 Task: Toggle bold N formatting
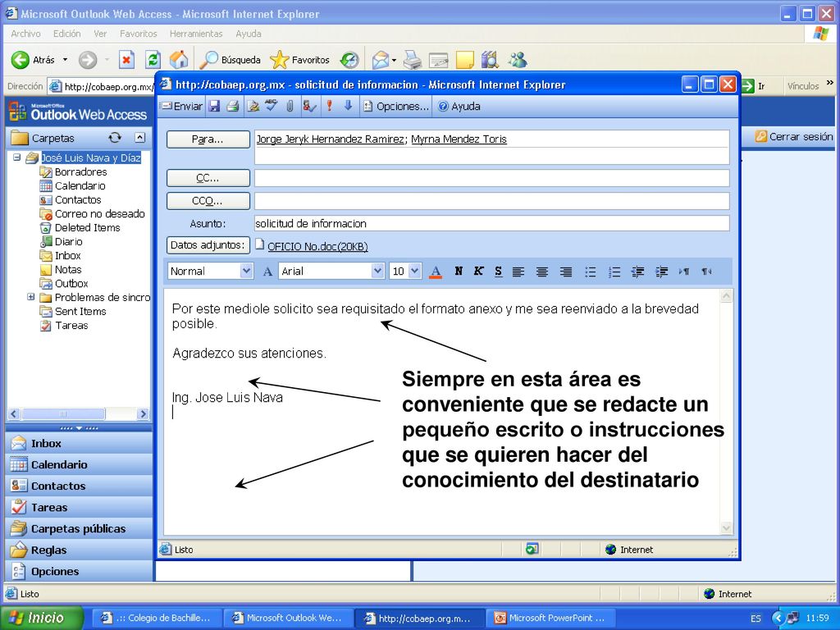pyautogui.click(x=459, y=271)
